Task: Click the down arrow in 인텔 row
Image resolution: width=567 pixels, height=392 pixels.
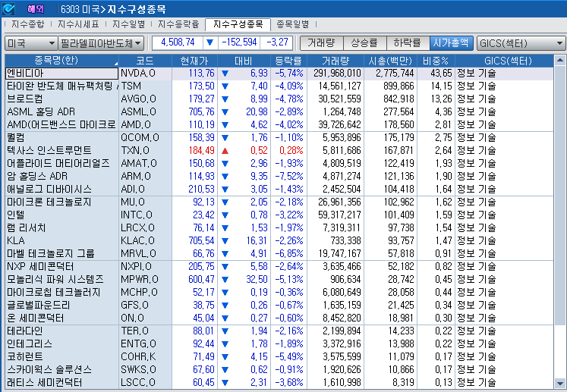Action: click(225, 215)
